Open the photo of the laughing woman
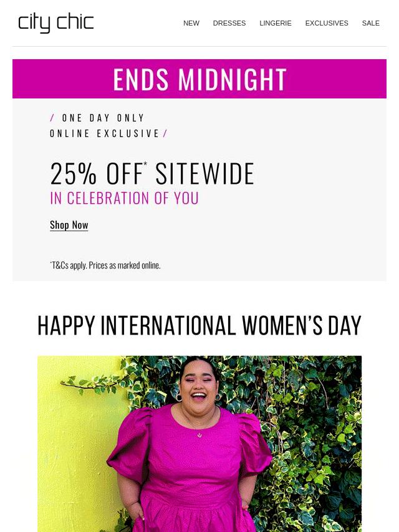The height and width of the screenshot is (532, 399). click(x=199, y=444)
